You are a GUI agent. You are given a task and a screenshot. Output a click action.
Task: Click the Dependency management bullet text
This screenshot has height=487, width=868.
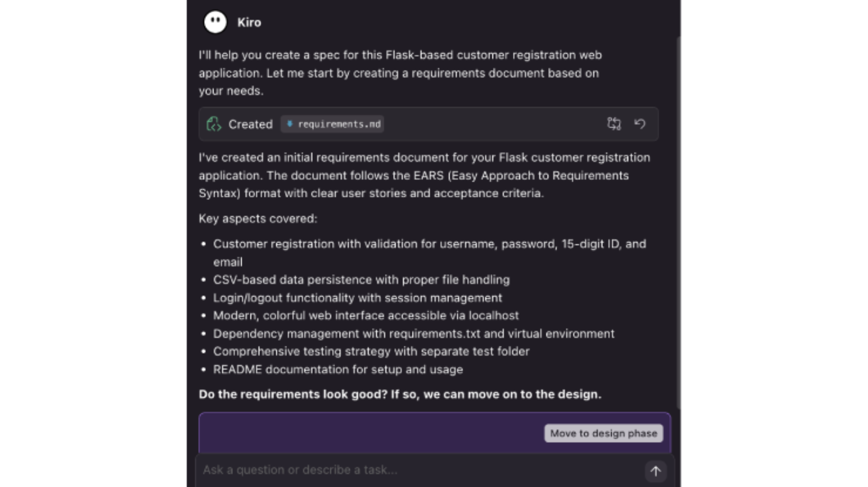(x=413, y=334)
